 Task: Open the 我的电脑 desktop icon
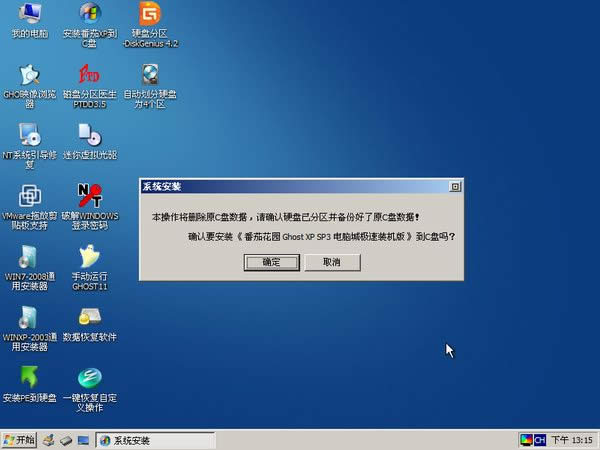click(30, 14)
